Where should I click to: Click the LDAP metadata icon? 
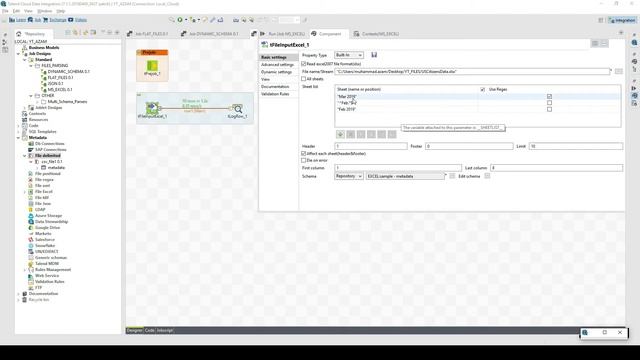coord(31,210)
